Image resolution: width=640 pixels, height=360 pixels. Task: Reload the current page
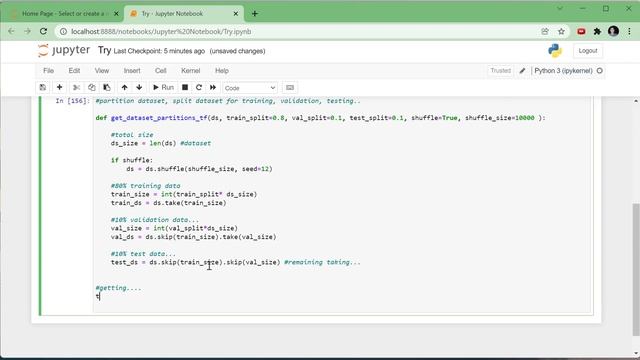pyautogui.click(x=43, y=31)
